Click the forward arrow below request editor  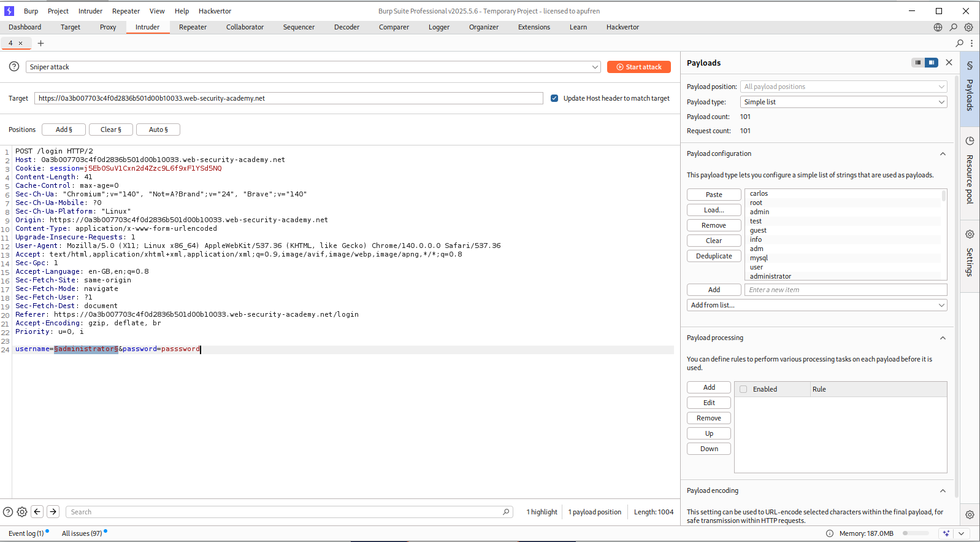click(53, 511)
